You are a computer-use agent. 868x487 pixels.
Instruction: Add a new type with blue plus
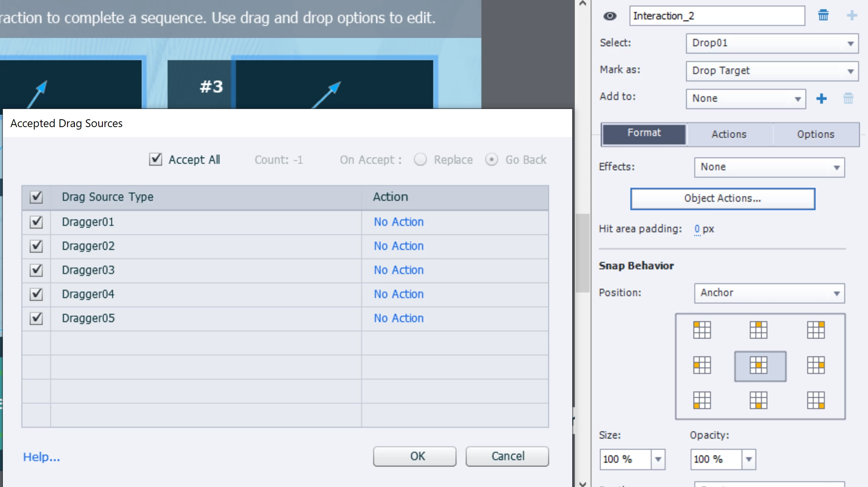[821, 99]
